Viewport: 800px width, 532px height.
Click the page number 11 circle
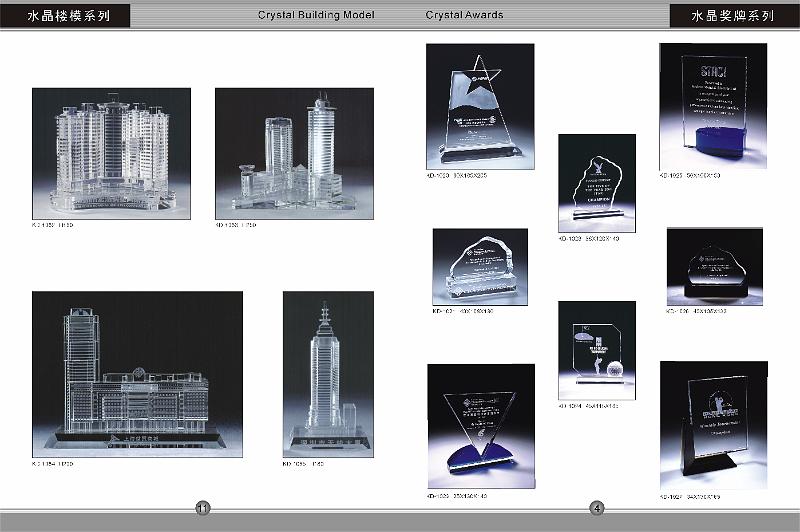point(203,508)
